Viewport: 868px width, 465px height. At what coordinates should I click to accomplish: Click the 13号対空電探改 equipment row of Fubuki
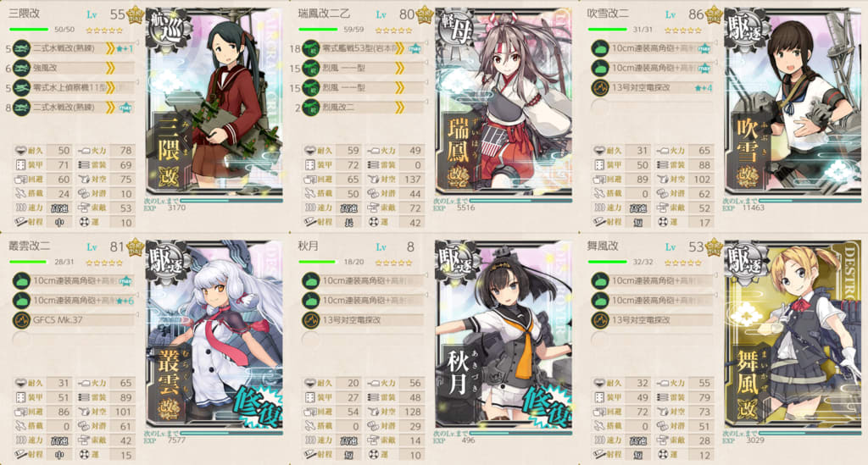[x=652, y=87]
